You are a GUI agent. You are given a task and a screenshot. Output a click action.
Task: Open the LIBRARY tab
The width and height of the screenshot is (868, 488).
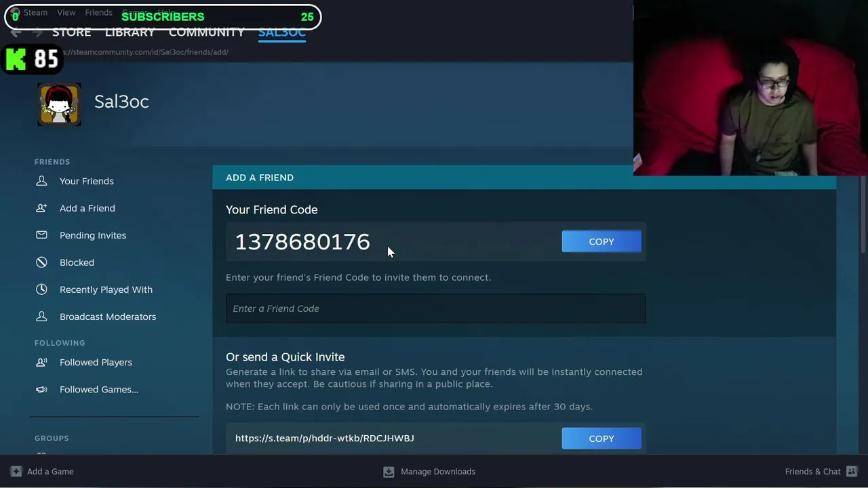[130, 33]
